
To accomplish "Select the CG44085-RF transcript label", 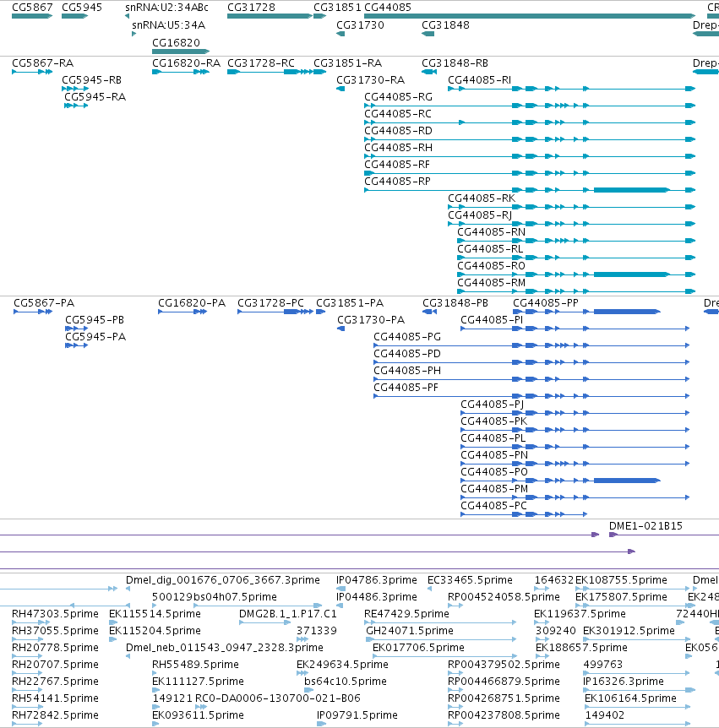I will [x=397, y=165].
